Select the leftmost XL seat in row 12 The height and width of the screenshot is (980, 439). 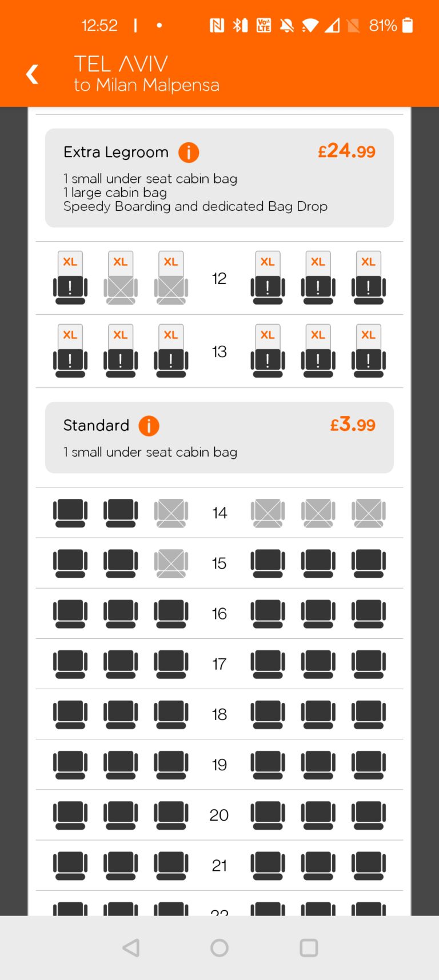(x=70, y=278)
